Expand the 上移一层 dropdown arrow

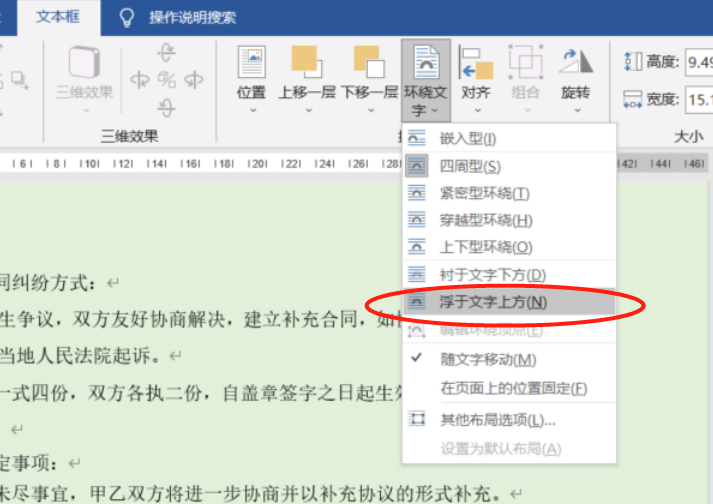309,110
